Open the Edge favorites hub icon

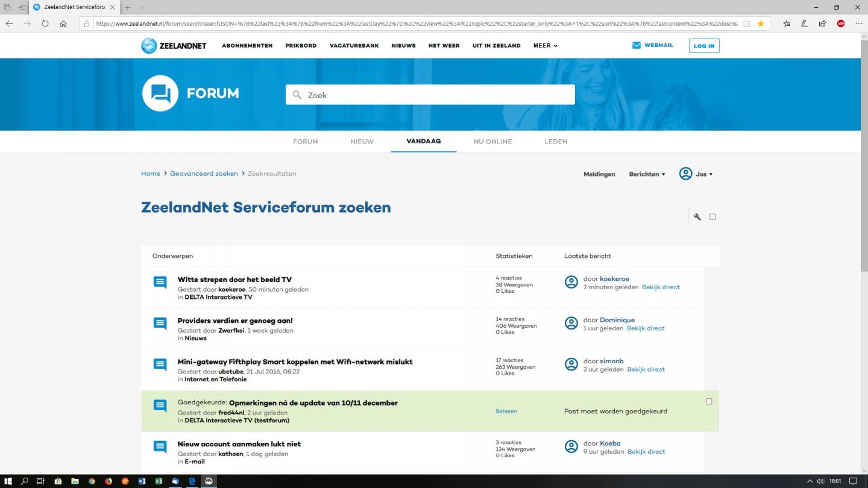coord(787,23)
